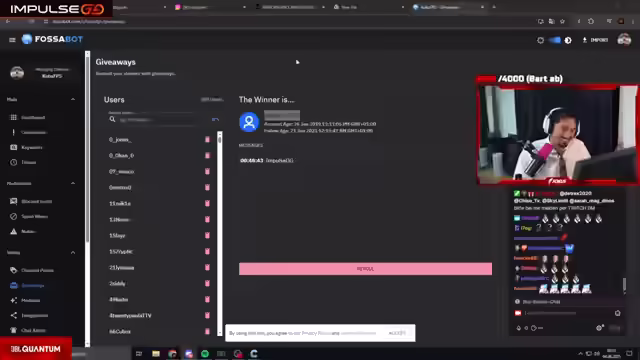Collapse the Main sidebar section
The height and width of the screenshot is (360, 640).
pyautogui.click(x=73, y=99)
